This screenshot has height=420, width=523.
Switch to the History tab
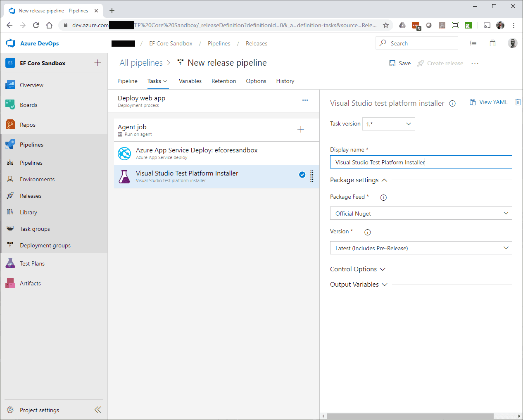point(285,81)
